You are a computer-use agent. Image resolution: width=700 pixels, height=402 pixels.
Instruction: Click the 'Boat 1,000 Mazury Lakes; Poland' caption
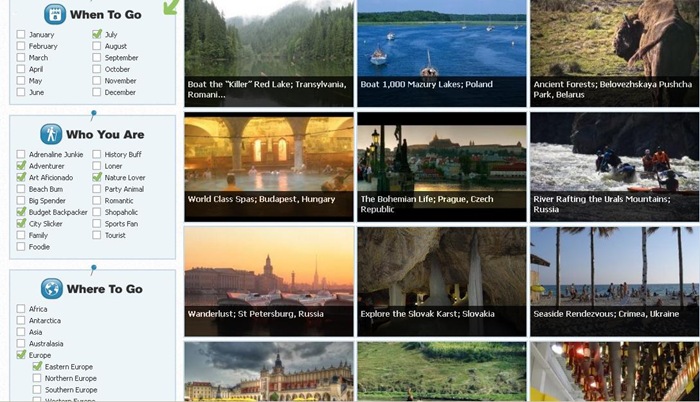[426, 84]
